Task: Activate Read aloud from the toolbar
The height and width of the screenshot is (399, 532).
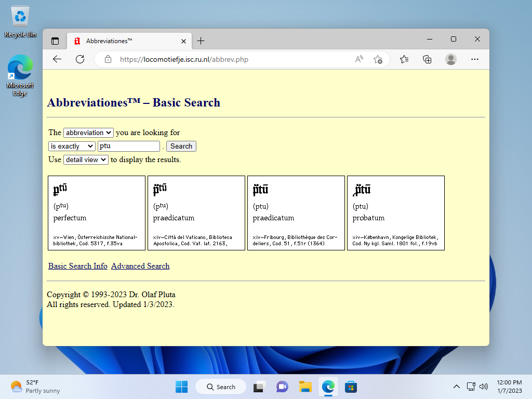Action: (x=358, y=59)
